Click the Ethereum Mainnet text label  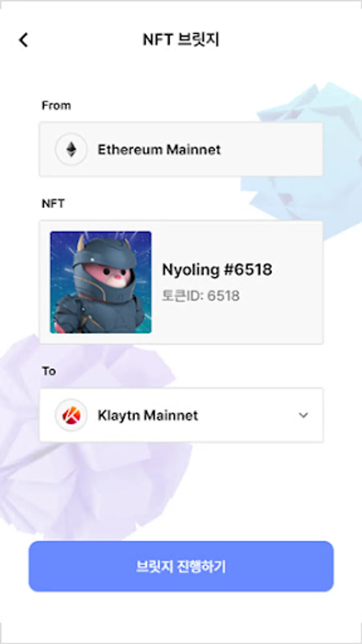159,149
